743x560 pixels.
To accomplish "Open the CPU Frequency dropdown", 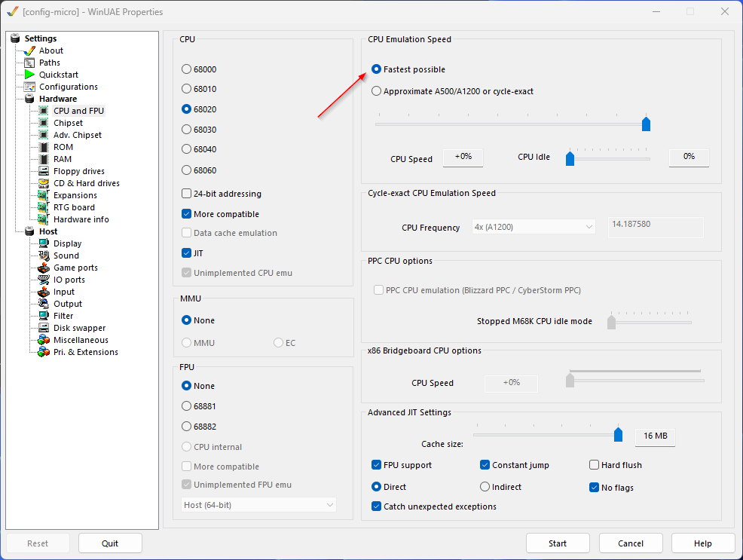I will [534, 227].
